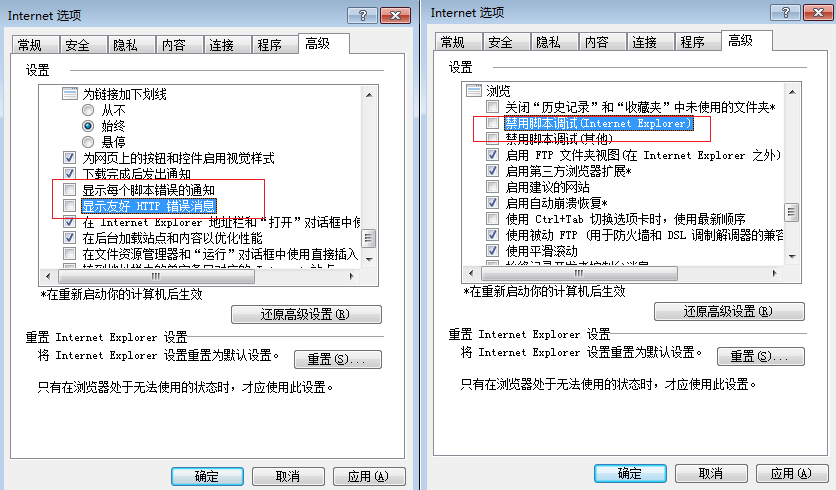
Task: Click horizontal scroll-right arrow in right list
Action: pos(774,274)
